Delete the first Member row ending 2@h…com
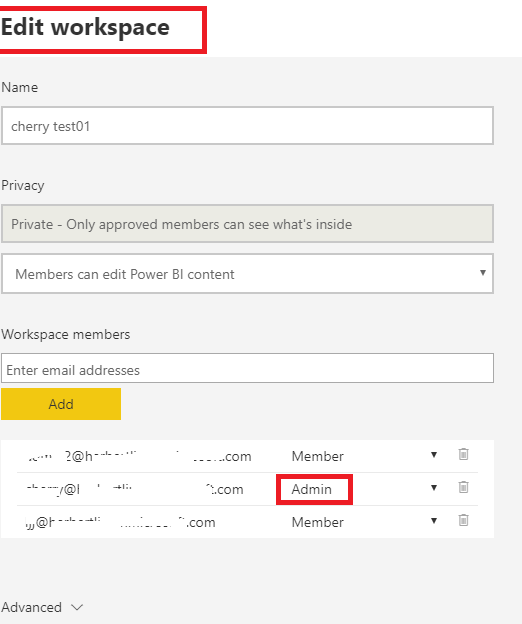This screenshot has height=624, width=522. pos(464,454)
